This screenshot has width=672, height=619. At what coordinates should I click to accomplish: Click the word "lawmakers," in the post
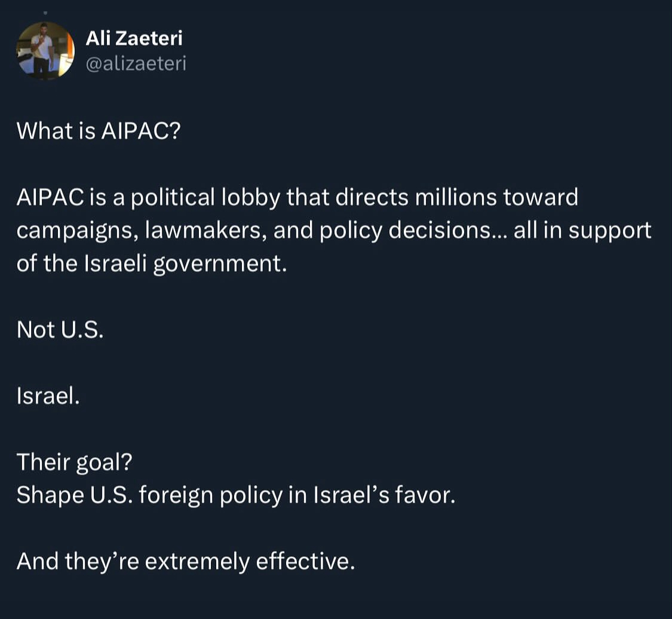[205, 231]
